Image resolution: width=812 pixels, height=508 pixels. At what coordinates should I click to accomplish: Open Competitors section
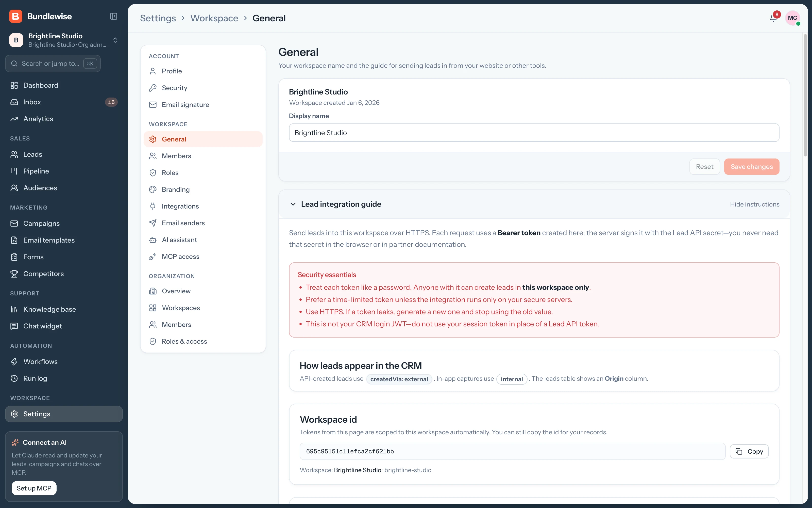click(64, 274)
